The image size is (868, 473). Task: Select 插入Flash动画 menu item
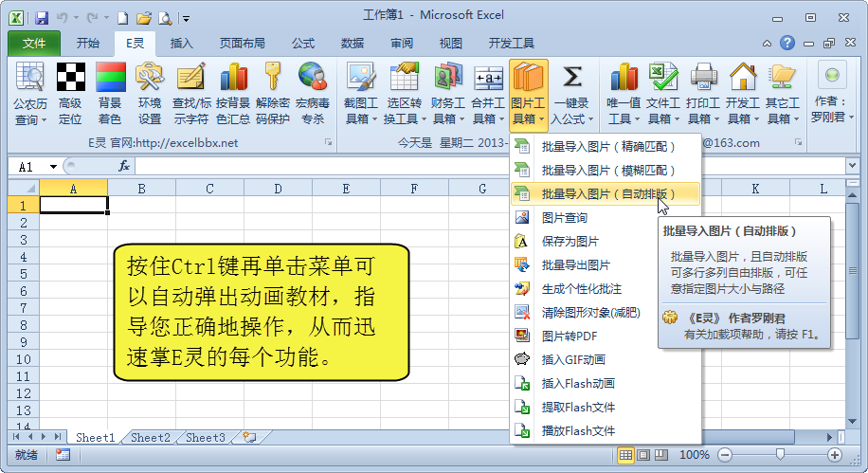[x=606, y=383]
